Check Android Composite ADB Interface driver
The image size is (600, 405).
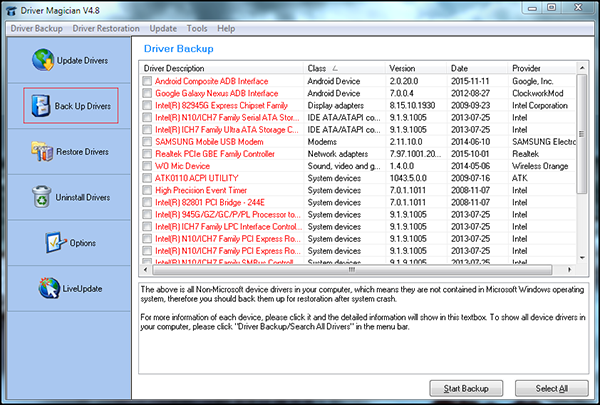147,81
